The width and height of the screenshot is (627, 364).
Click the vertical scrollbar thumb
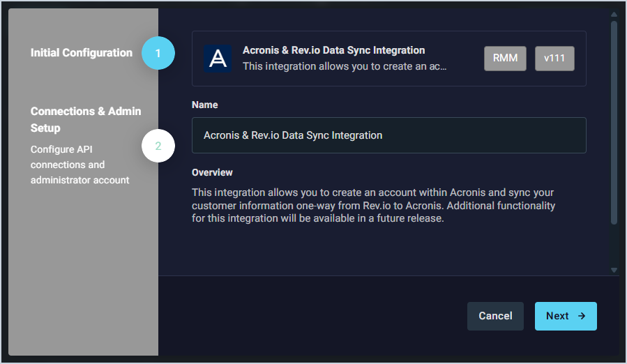tap(614, 122)
